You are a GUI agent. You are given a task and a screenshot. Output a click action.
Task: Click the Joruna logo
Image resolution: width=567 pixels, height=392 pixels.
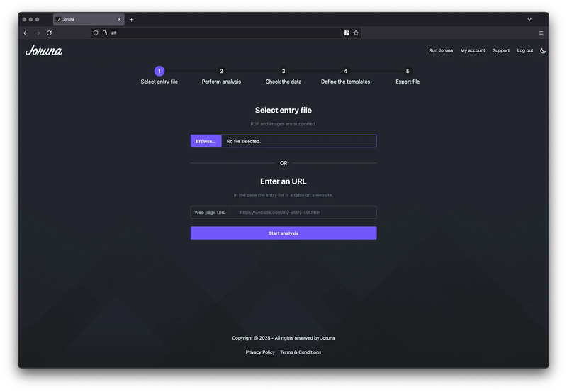pos(44,50)
